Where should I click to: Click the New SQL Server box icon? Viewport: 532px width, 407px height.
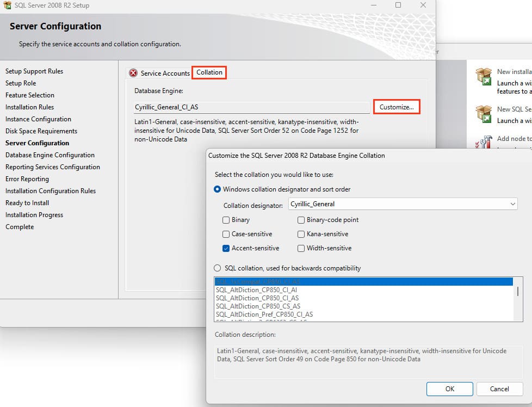pyautogui.click(x=483, y=114)
